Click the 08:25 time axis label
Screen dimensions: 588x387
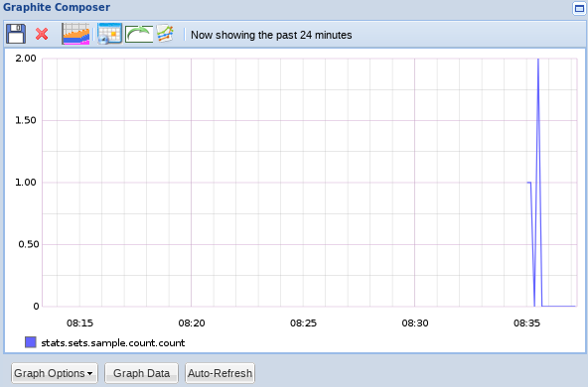pos(303,322)
